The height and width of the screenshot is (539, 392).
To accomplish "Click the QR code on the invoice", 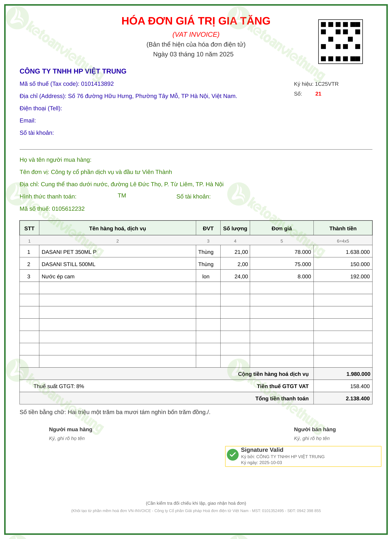I will click(x=340, y=42).
